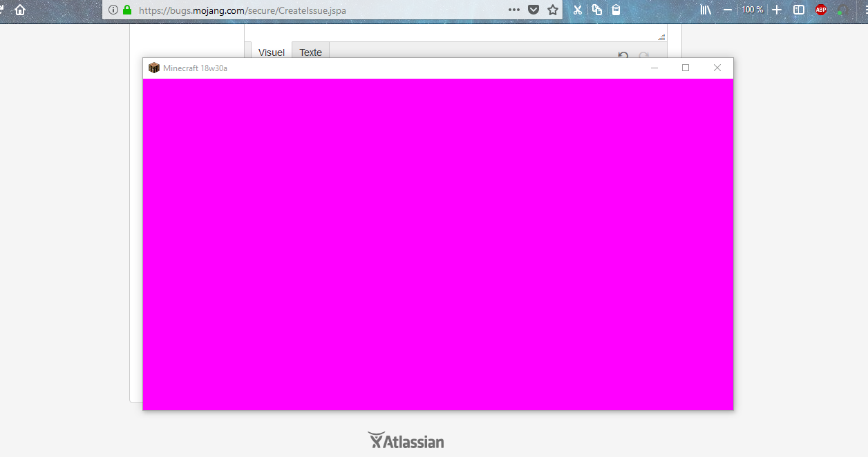Click the undo arrow in editor toolbar

click(x=623, y=55)
